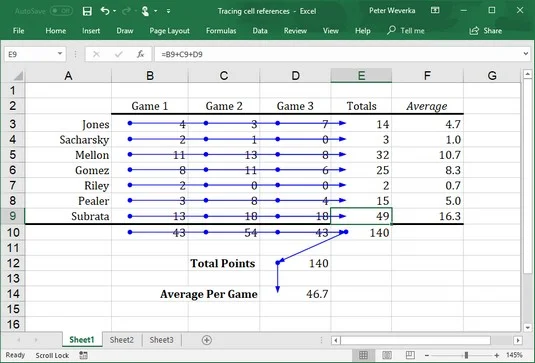Expand the formula bar with the chevron
Viewport: 535px width, 363px height.
pyautogui.click(x=526, y=54)
